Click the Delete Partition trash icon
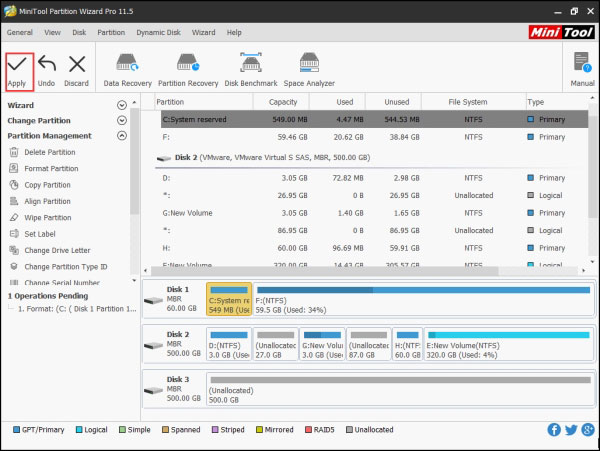 [14, 152]
